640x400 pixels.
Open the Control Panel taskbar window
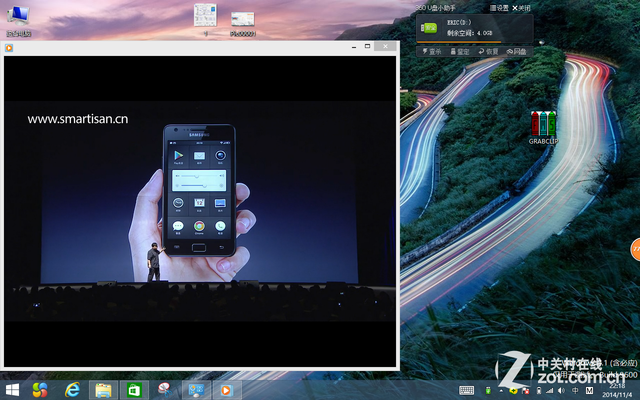pos(196,390)
